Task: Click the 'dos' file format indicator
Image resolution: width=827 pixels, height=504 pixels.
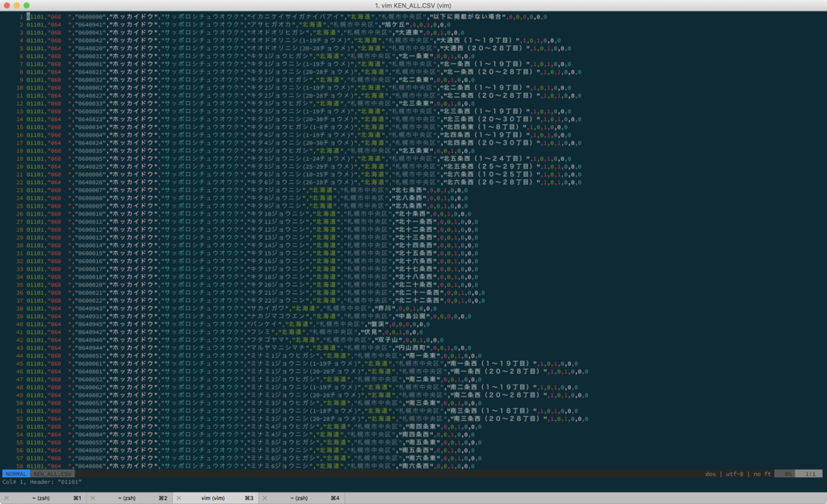Action: coord(711,474)
